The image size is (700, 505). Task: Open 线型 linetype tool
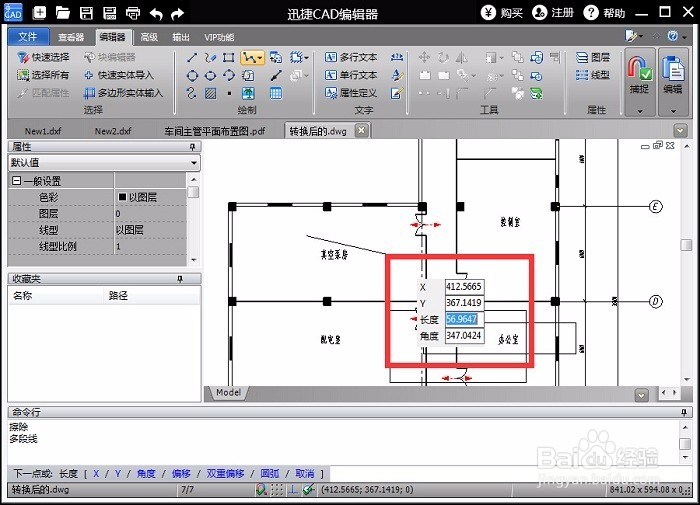tap(593, 75)
